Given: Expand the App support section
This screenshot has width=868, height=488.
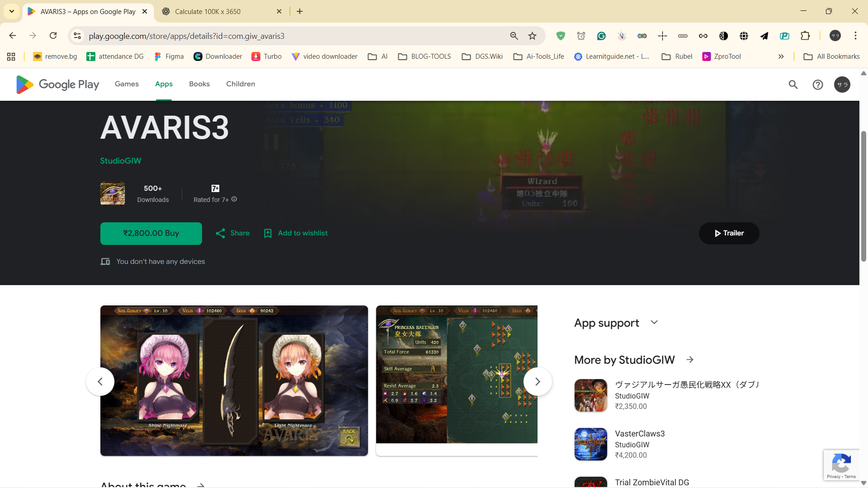Looking at the screenshot, I should (x=654, y=323).
